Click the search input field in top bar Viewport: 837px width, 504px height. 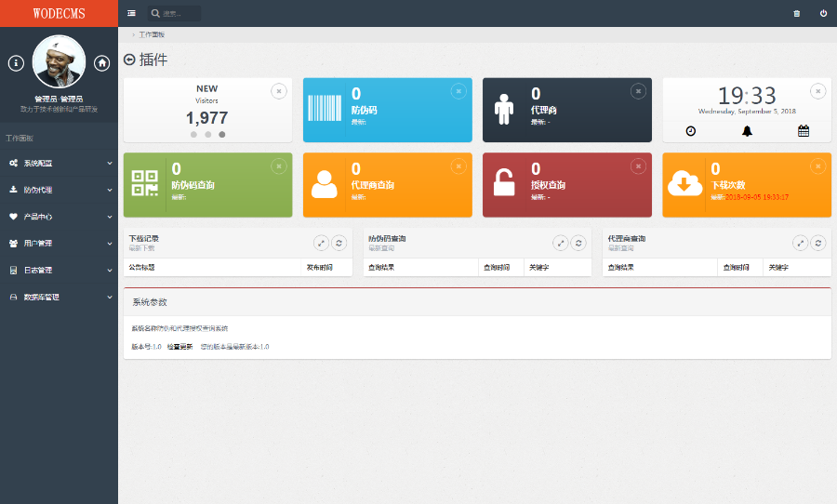pos(179,14)
